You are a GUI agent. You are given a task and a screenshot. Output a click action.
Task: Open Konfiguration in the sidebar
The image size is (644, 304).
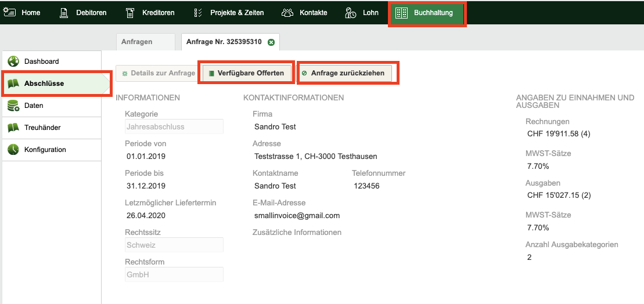pyautogui.click(x=52, y=150)
